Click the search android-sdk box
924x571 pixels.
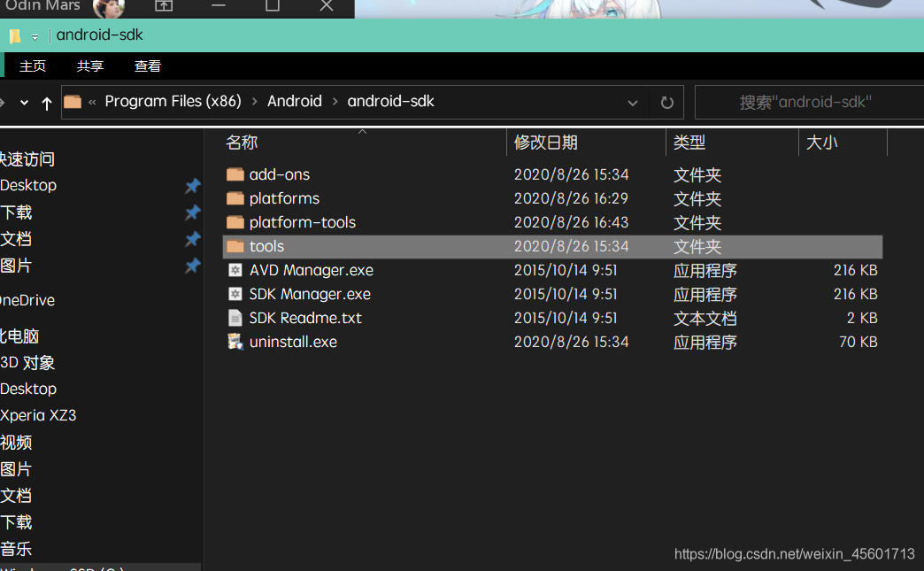click(x=809, y=103)
